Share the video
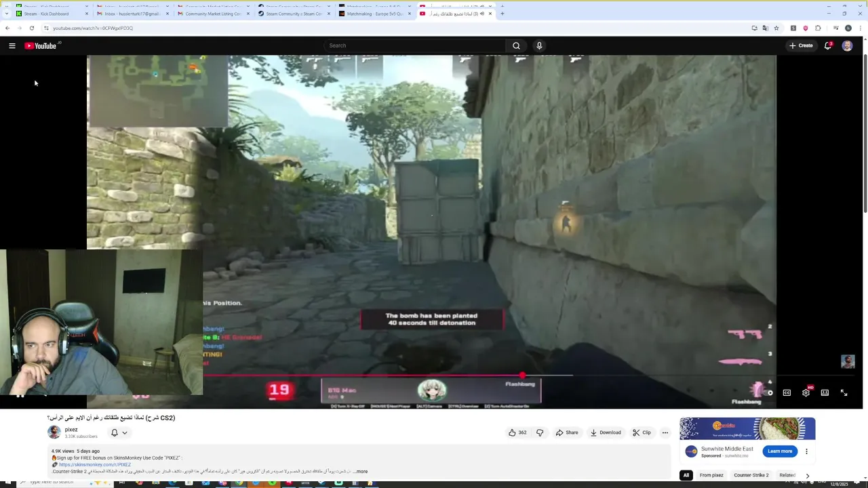 coord(567,432)
